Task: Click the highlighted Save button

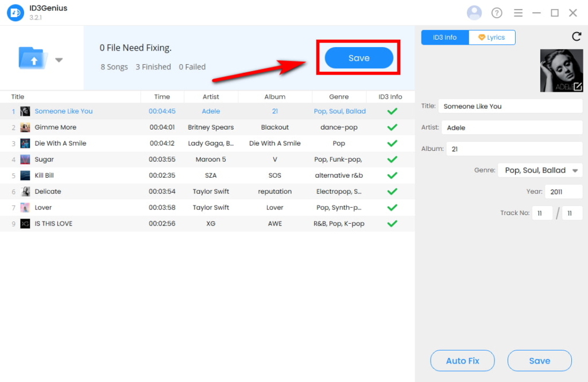Action: tap(358, 57)
